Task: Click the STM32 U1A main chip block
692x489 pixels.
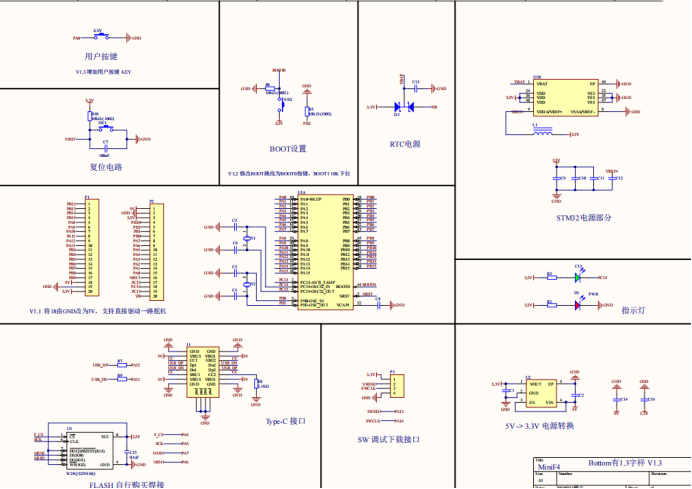Action: tap(325, 252)
